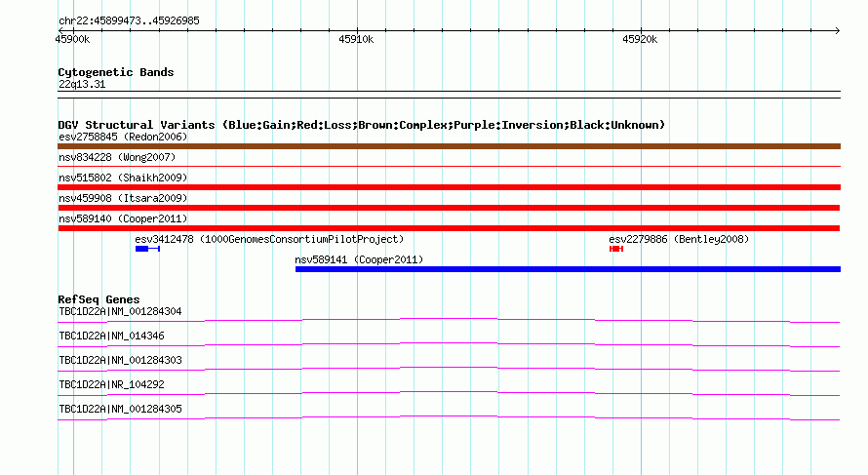Click the 45910k ruler tick label

tap(356, 39)
